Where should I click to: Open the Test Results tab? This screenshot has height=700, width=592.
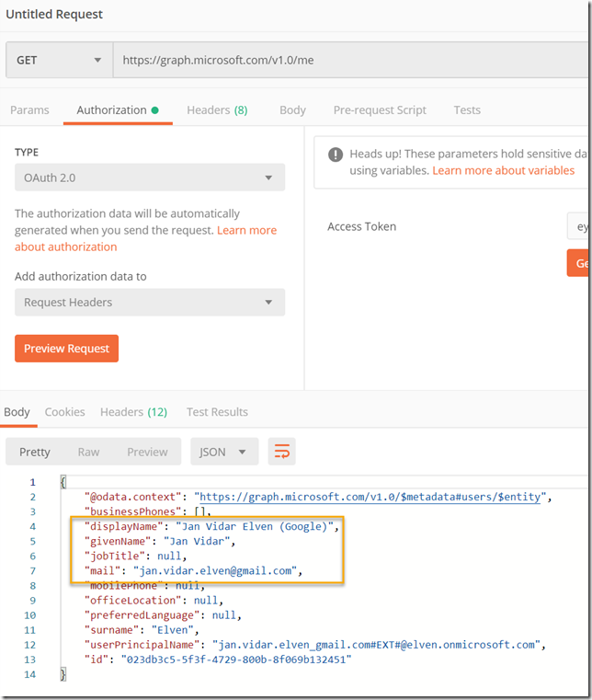click(x=217, y=412)
